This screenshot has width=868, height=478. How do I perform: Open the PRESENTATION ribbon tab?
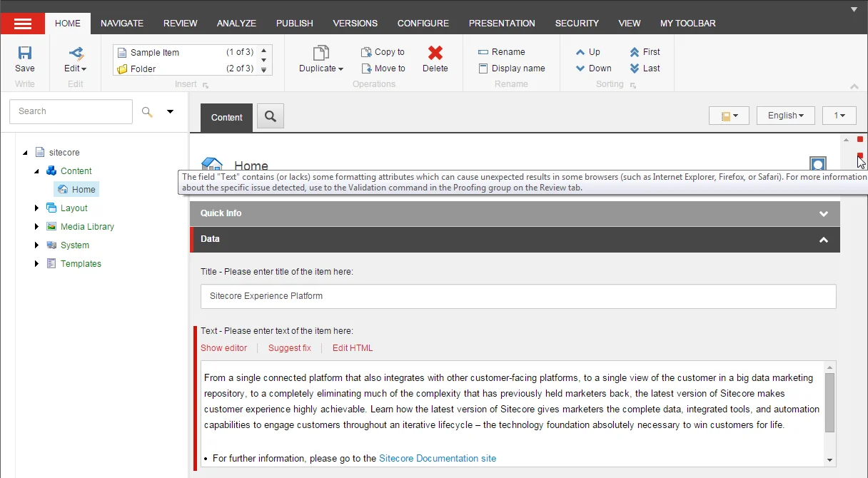coord(502,24)
